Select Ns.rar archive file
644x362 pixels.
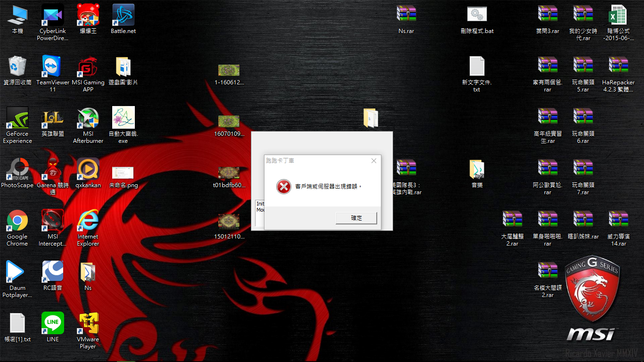[x=406, y=19]
